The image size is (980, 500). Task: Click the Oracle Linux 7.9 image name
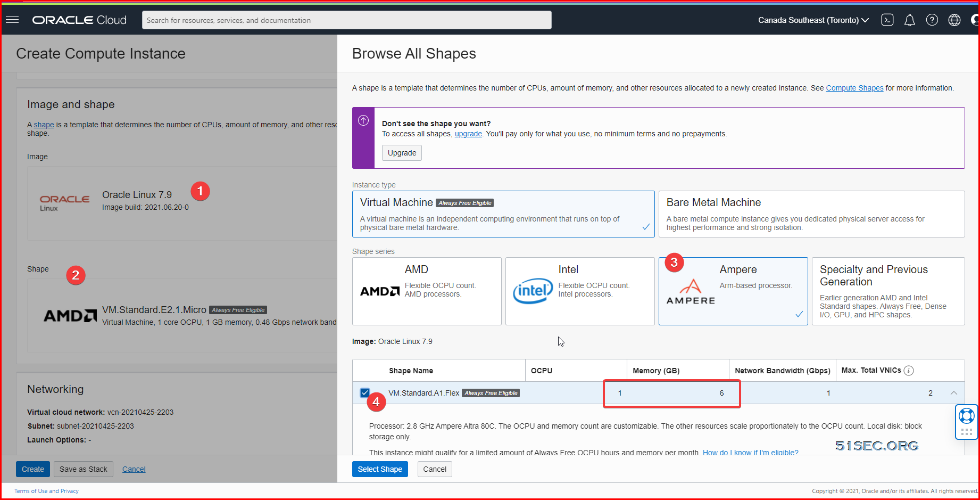137,195
